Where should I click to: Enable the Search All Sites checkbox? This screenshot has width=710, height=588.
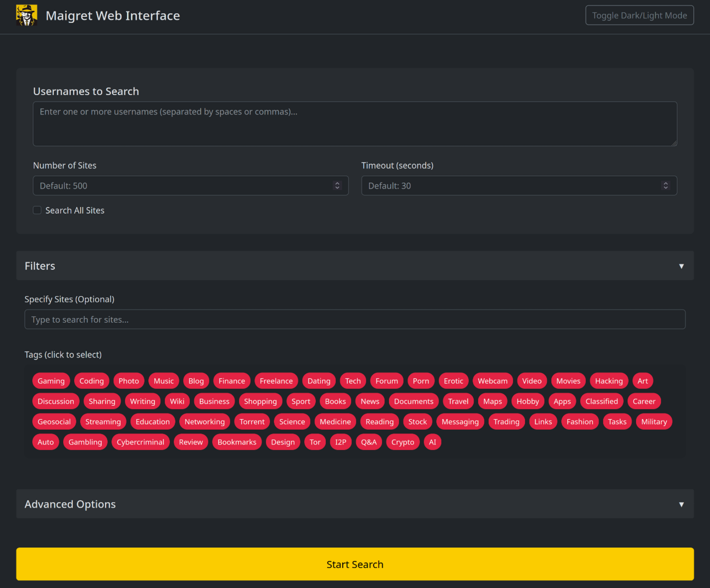point(37,210)
